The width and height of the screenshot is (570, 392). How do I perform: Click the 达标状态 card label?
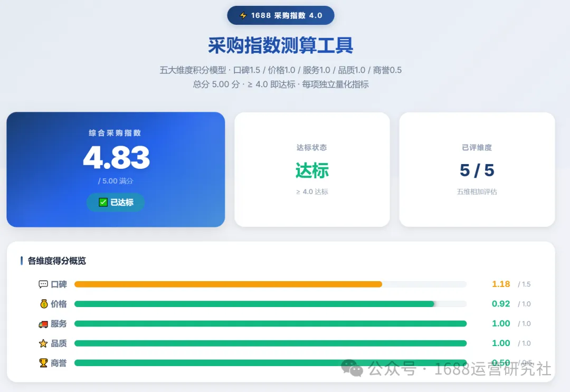[311, 148]
